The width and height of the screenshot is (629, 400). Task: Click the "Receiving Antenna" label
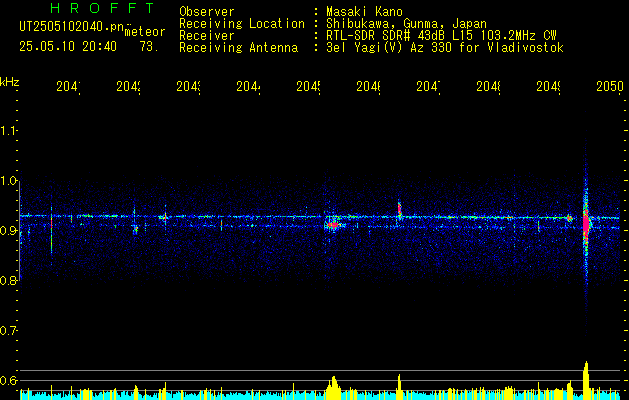coord(238,48)
